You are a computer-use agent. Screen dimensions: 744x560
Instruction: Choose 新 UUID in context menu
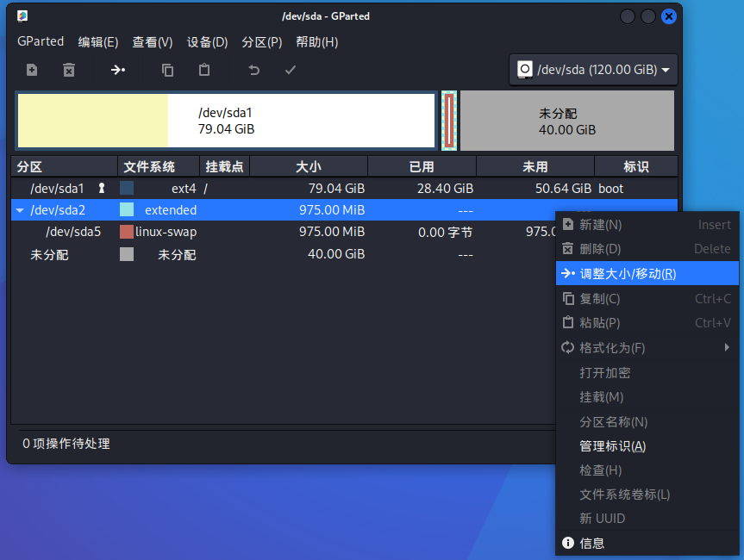(x=647, y=519)
